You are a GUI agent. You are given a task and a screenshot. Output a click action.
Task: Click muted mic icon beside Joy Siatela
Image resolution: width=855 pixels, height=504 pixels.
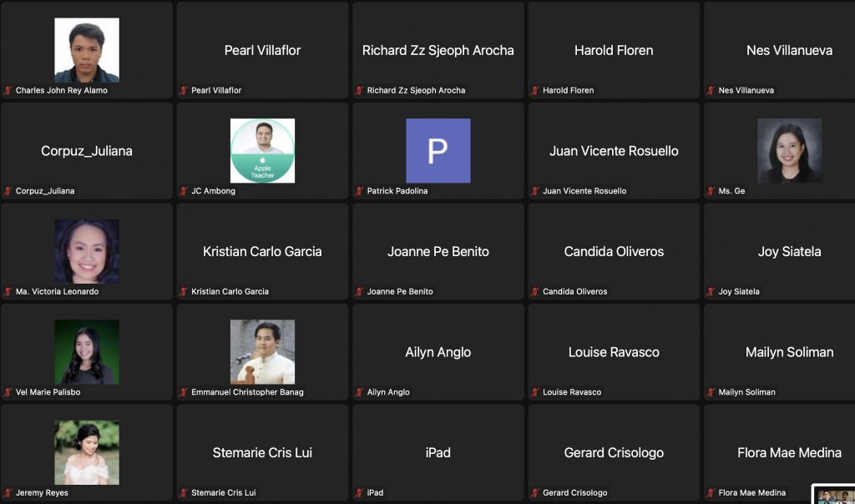coord(711,292)
